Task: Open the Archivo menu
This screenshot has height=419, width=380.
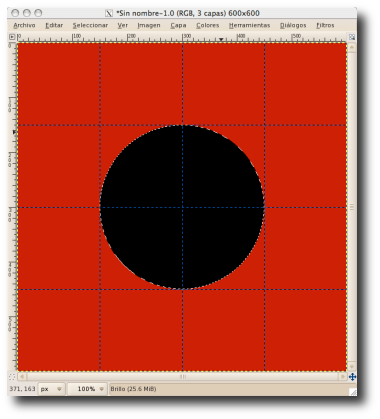Action: [24, 25]
